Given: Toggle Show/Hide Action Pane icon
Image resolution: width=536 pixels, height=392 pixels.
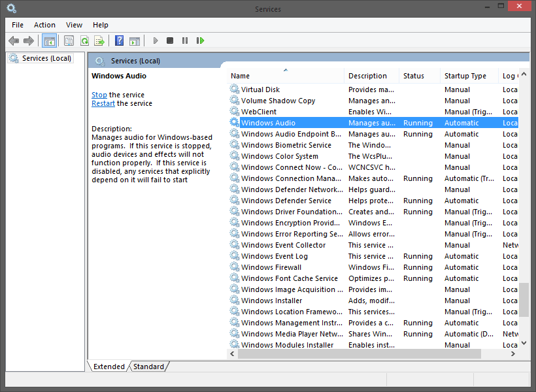Looking at the screenshot, I should pos(135,41).
